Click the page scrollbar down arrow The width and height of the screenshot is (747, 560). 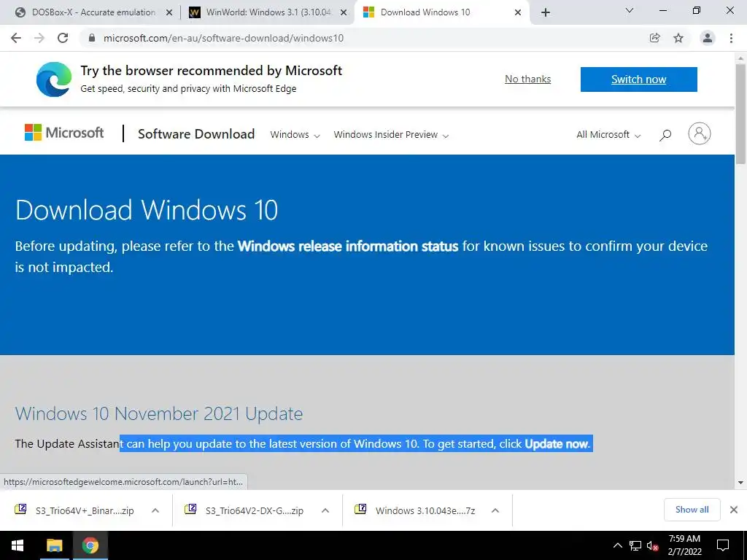[740, 483]
